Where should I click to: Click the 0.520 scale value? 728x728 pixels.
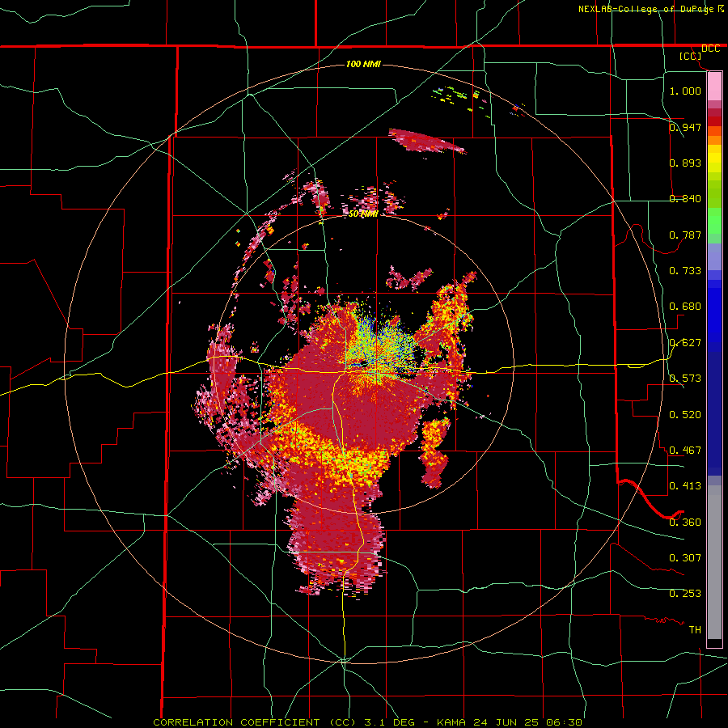click(685, 414)
